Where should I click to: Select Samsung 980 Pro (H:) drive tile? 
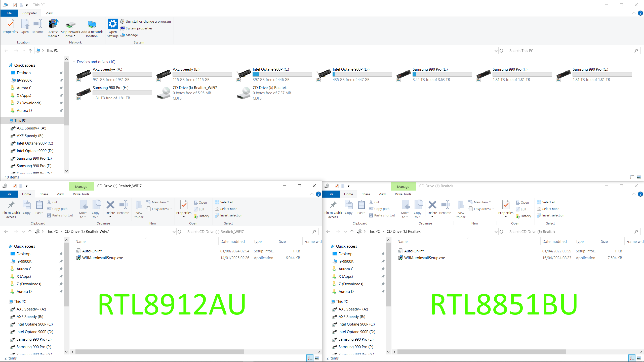114,93
